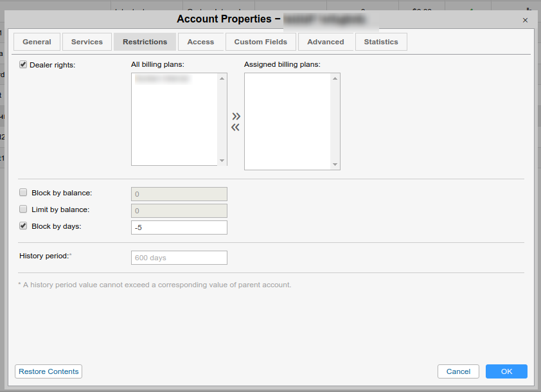Click the Restore Contents button
This screenshot has width=541, height=392.
[49, 371]
